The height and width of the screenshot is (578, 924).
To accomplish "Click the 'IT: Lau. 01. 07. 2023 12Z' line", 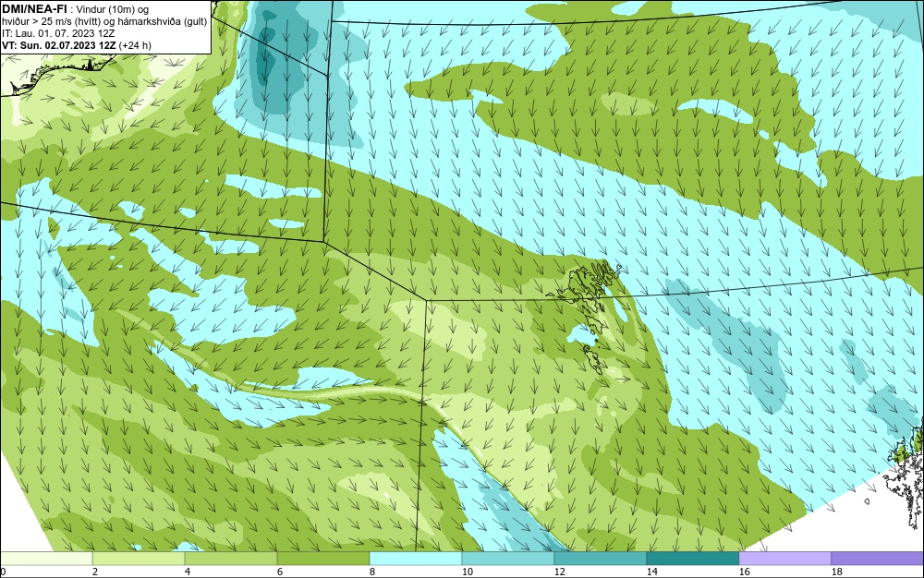I will click(58, 33).
